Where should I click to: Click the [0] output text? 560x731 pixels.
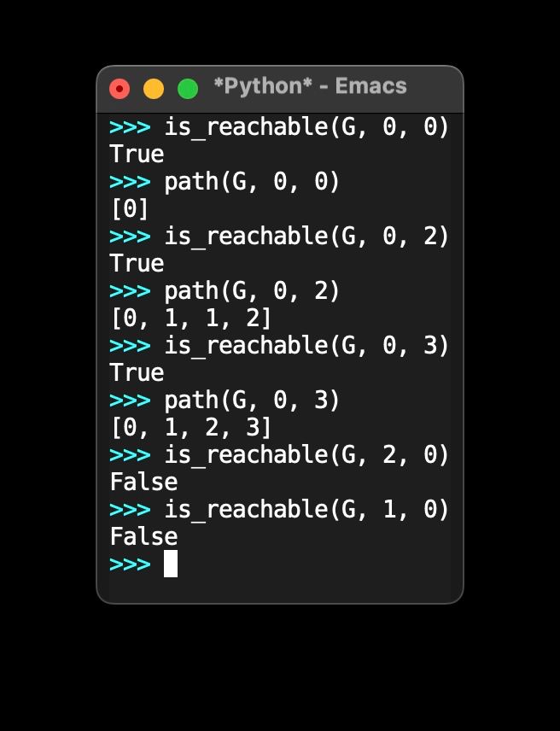pyautogui.click(x=130, y=208)
